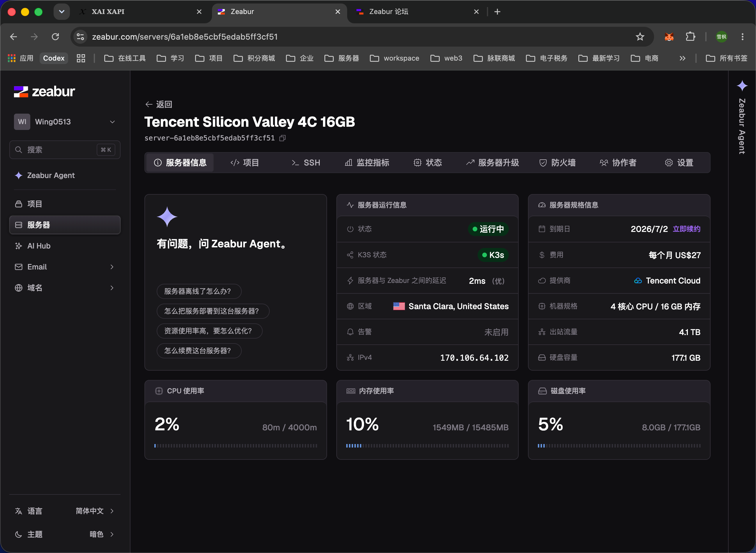756x553 pixels.
Task: Open the browser extensions puzzle icon
Action: click(690, 36)
